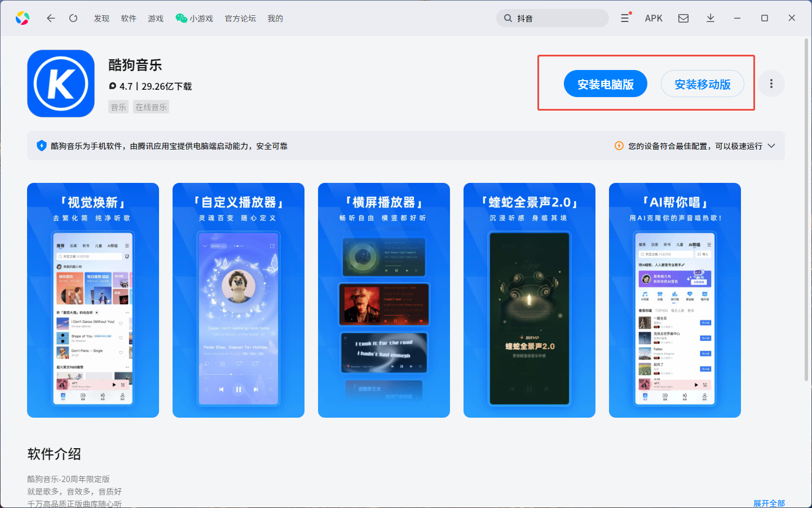812x508 pixels.
Task: Open the 软件 tab
Action: (129, 18)
